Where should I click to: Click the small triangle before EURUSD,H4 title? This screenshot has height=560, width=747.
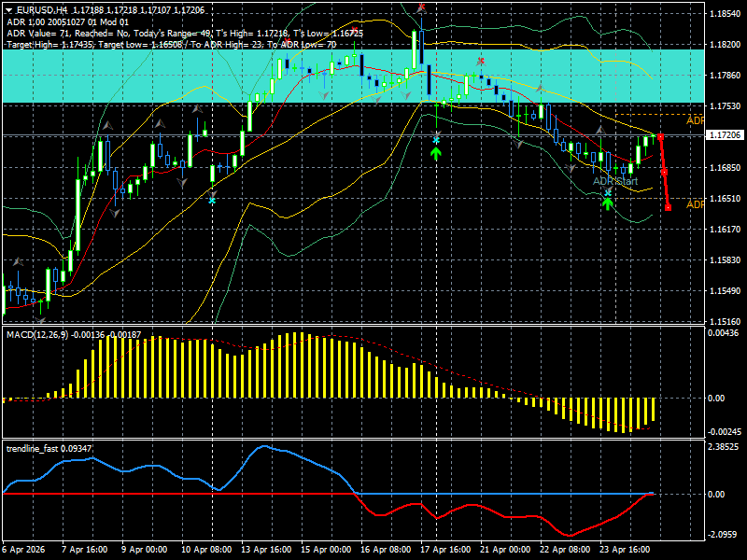pos(9,10)
